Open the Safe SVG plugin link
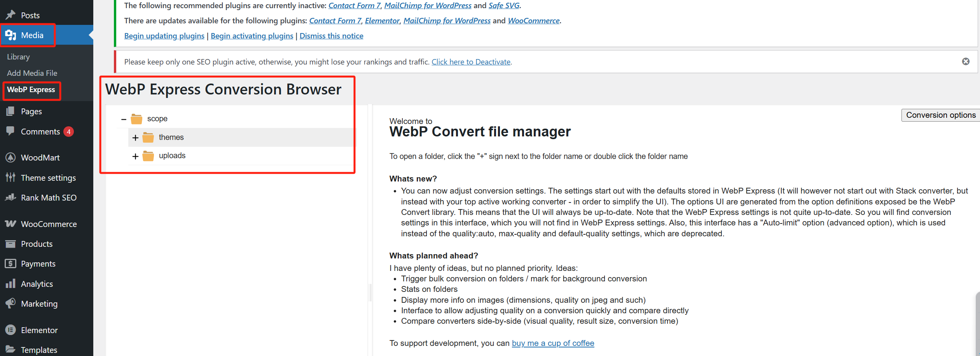 (504, 5)
